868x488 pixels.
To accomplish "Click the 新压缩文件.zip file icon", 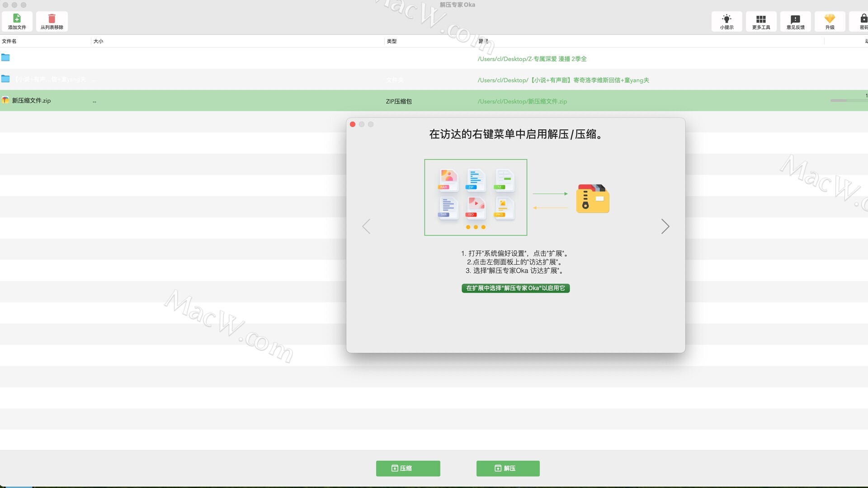I will (x=5, y=100).
